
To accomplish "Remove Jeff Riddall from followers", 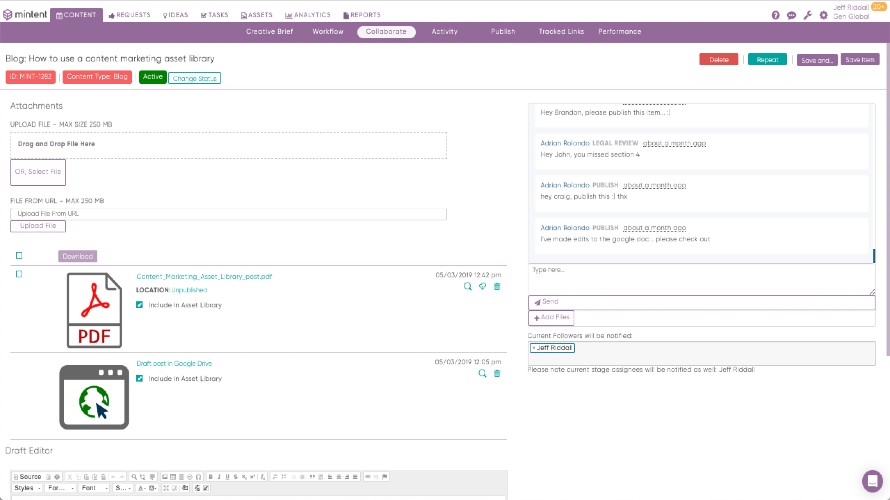I will pyautogui.click(x=534, y=348).
